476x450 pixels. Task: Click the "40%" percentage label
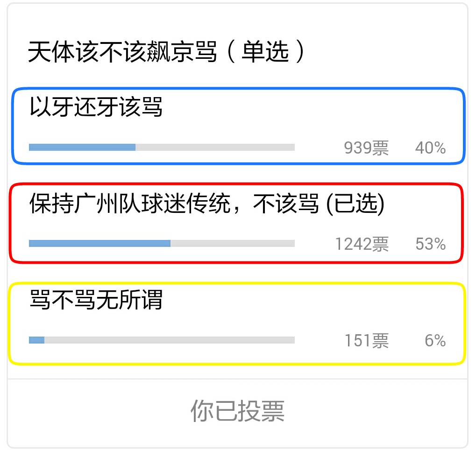[x=432, y=147]
